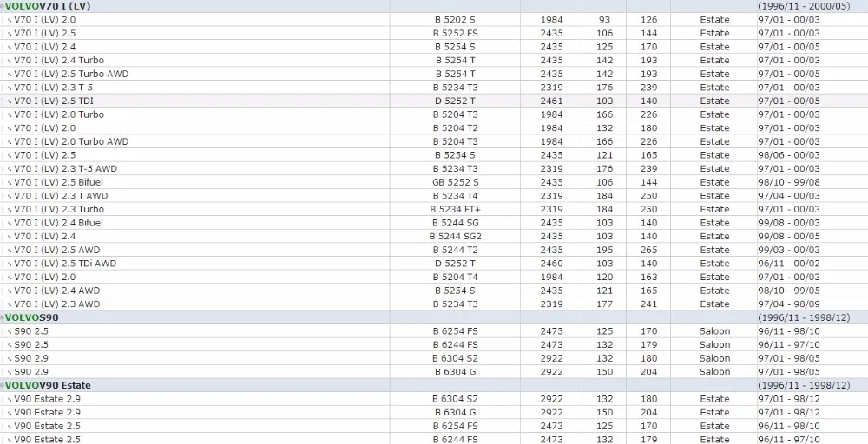Click the GB 5252 S engine code
Viewport: 868px width, 444px height.
(455, 182)
